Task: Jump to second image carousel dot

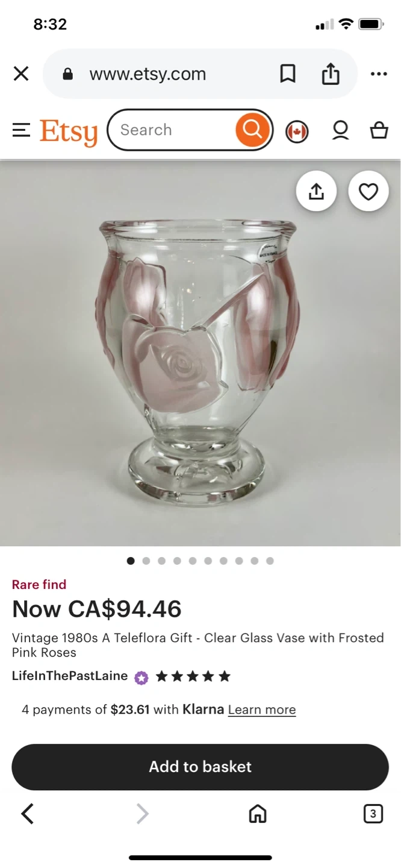Action: tap(146, 561)
